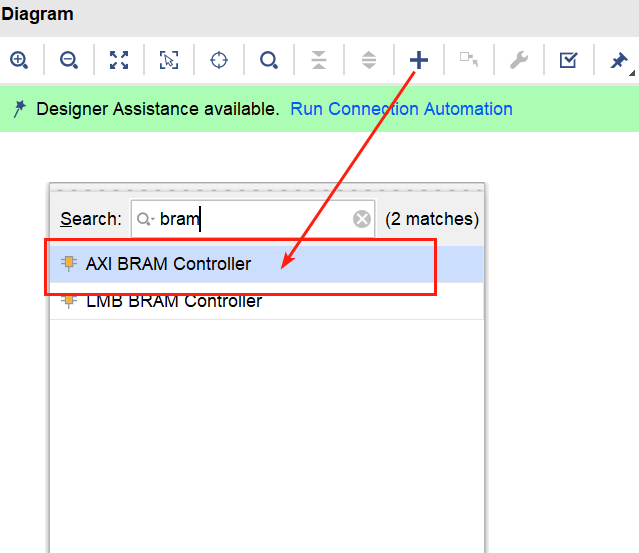Open the diagram Search magnifier icon

[269, 60]
